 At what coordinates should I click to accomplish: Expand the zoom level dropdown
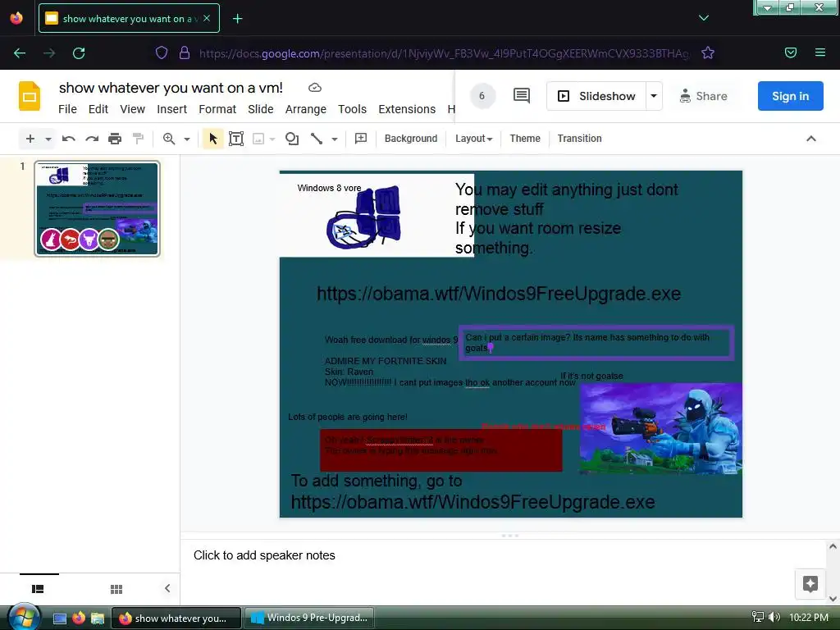[x=187, y=139]
